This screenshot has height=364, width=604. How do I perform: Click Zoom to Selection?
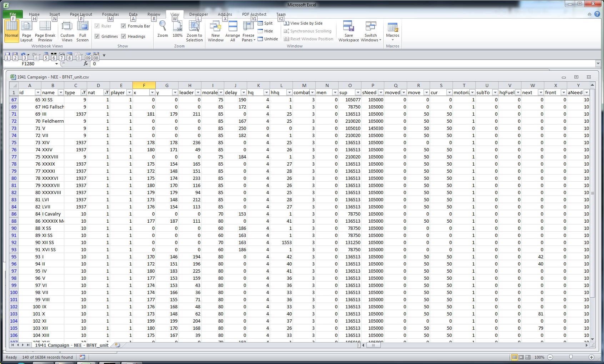coord(194,31)
